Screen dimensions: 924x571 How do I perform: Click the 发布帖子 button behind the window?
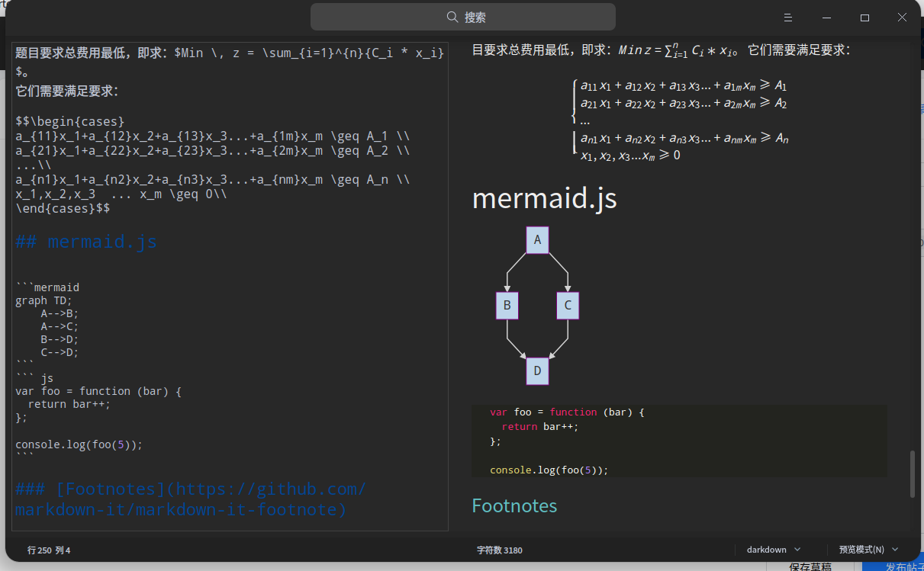pos(893,566)
